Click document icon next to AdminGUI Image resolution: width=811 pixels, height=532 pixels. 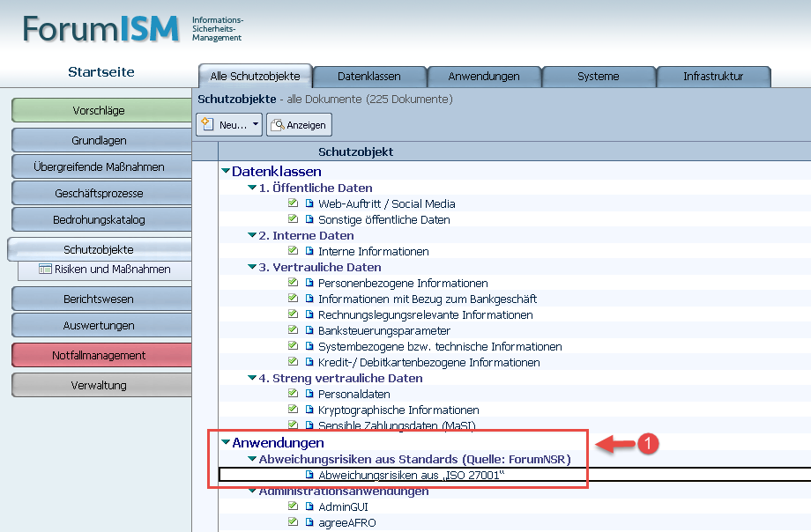click(309, 507)
